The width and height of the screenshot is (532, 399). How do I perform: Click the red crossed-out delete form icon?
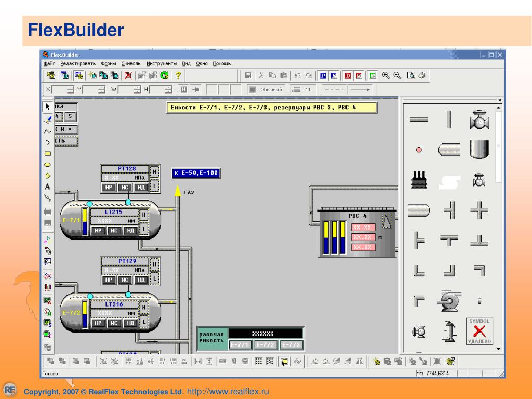pyautogui.click(x=128, y=75)
